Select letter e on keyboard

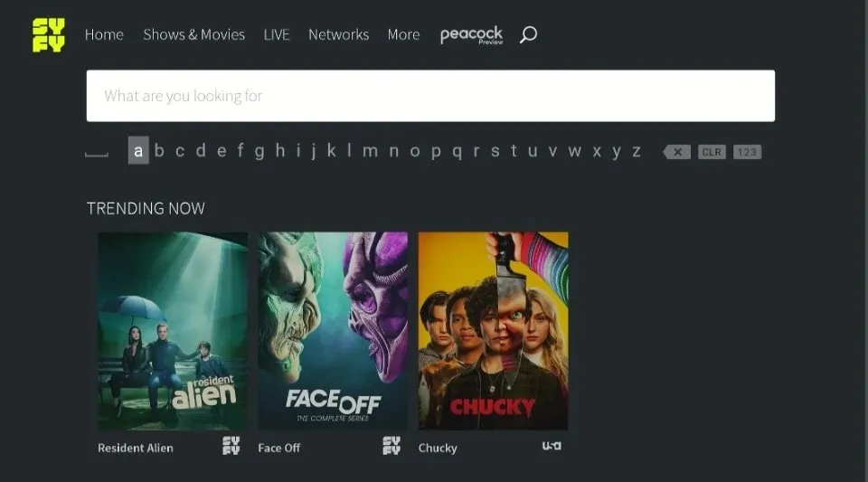click(x=222, y=151)
